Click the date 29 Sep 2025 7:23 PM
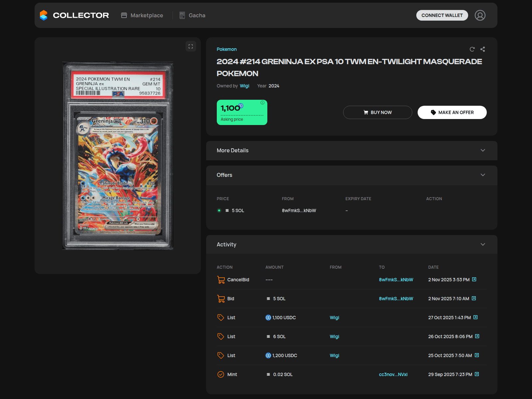This screenshot has width=532, height=399. pyautogui.click(x=450, y=374)
